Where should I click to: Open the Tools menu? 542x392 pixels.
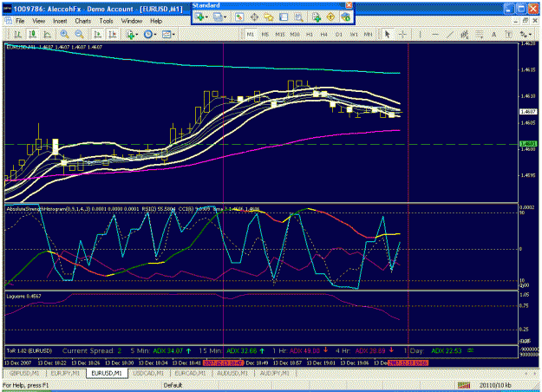click(x=106, y=21)
